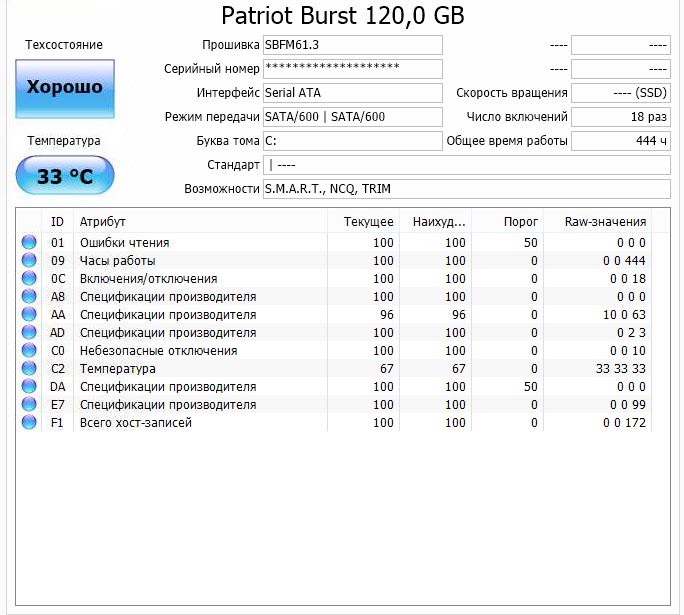Screen dimensions: 684x615
Task: Click the Атрибут column header
Action: (200, 222)
